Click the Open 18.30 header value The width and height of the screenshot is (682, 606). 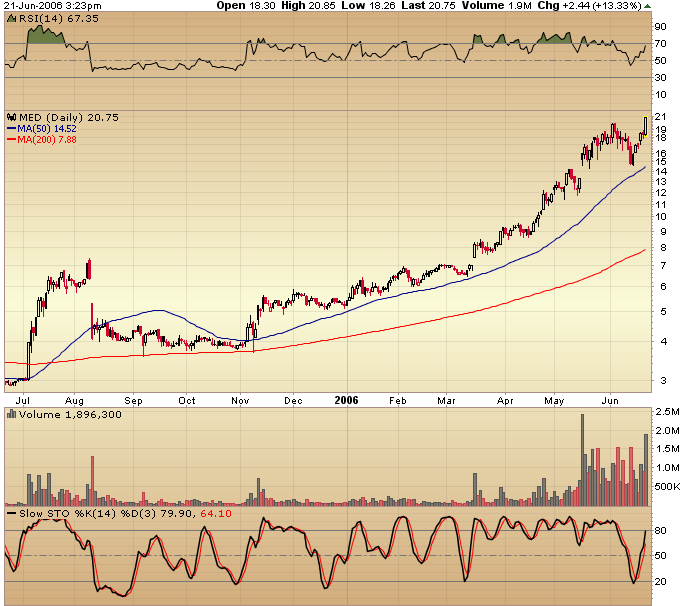[246, 6]
